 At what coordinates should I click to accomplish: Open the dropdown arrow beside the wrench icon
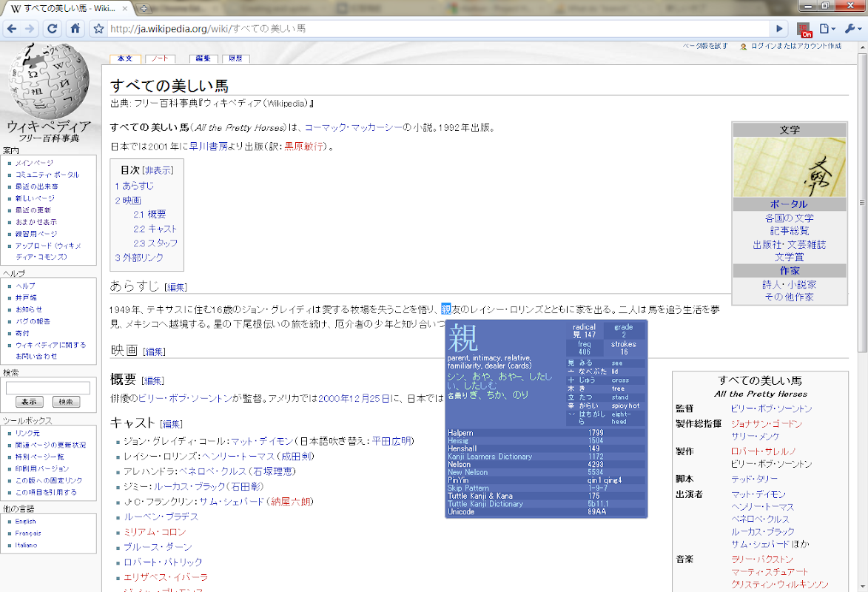pos(858,29)
